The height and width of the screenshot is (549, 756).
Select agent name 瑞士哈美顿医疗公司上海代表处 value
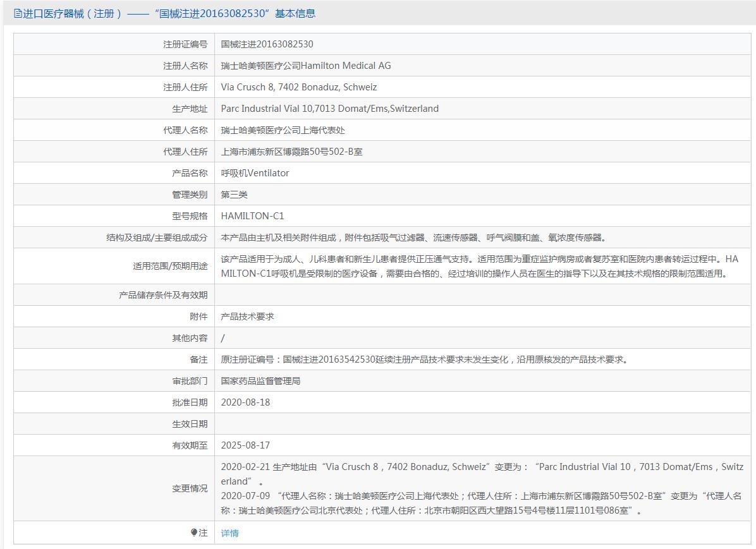pyautogui.click(x=283, y=130)
